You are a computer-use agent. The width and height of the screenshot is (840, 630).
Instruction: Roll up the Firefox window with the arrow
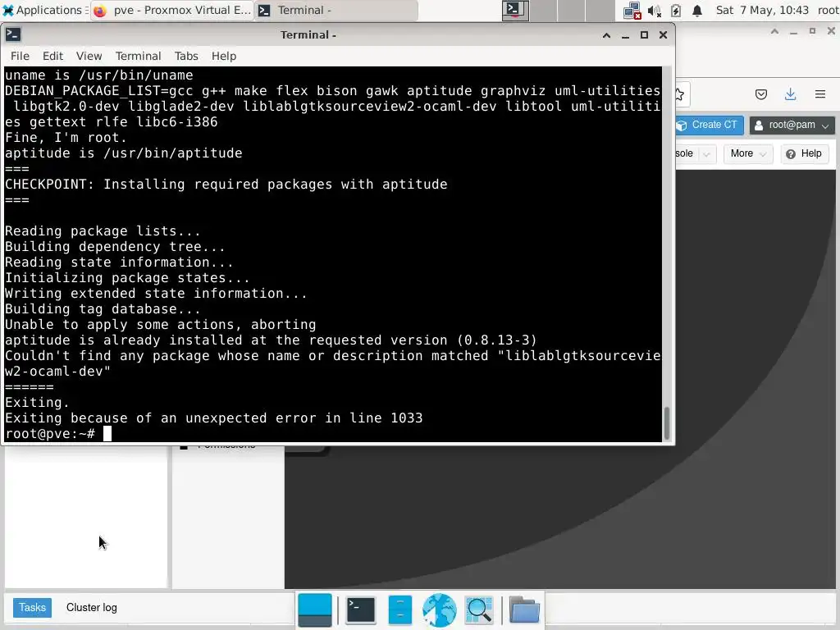pos(774,32)
